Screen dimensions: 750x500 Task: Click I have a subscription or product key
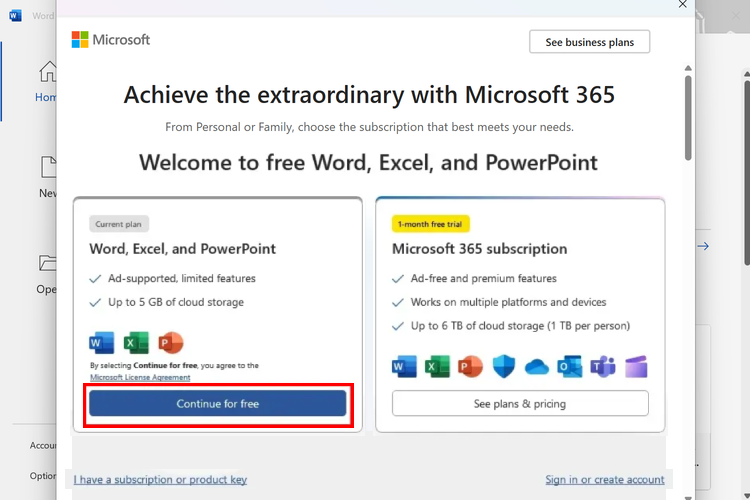[160, 479]
